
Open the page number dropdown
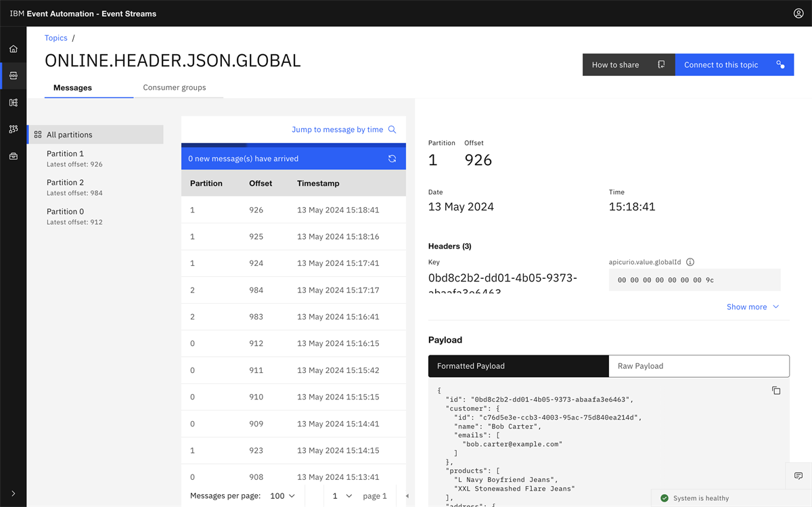(342, 496)
